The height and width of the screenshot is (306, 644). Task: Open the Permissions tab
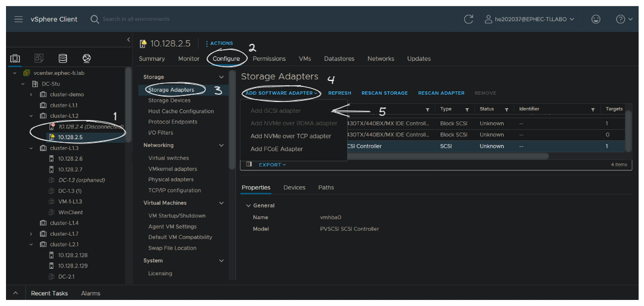point(269,59)
